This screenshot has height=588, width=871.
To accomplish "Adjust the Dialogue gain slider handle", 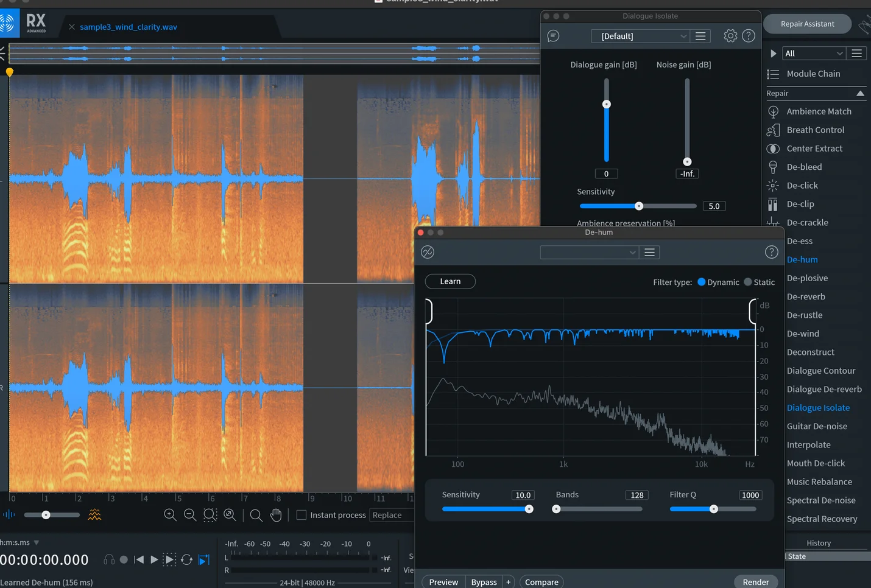I will tap(606, 104).
